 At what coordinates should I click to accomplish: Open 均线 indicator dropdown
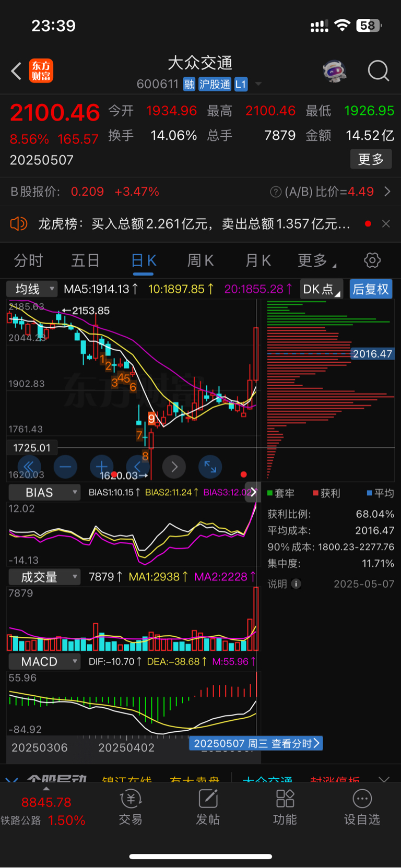32,289
